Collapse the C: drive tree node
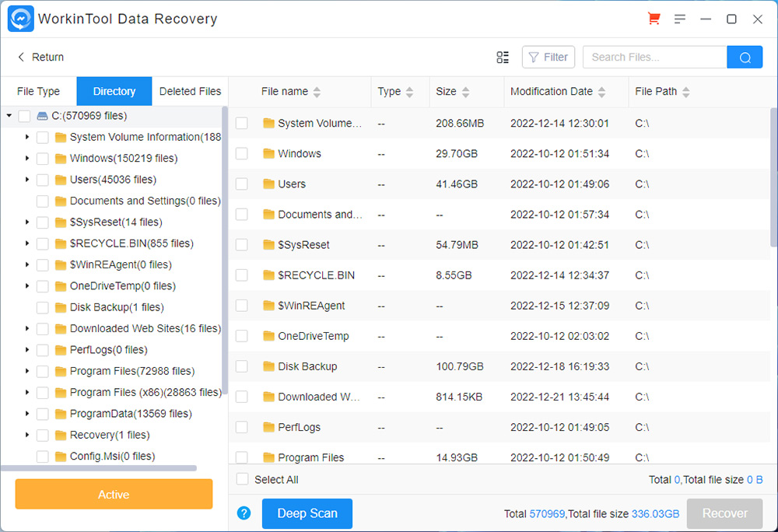This screenshot has width=778, height=532. pyautogui.click(x=9, y=116)
